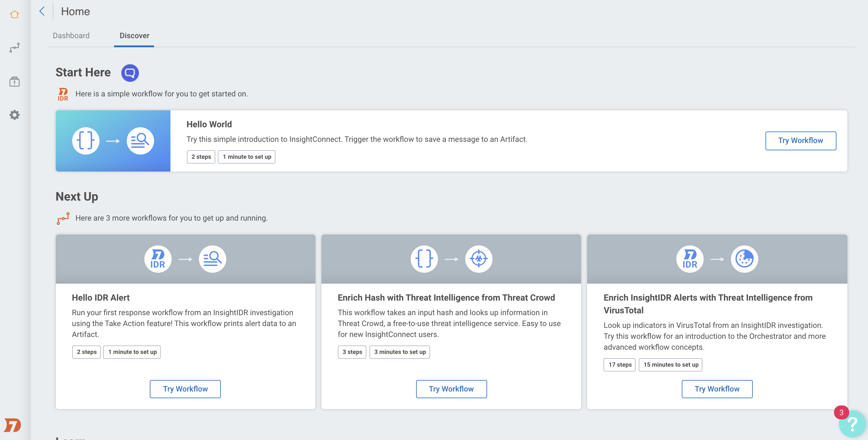The width and height of the screenshot is (868, 440).
Task: Click the '17 steps' tag
Action: 620,365
